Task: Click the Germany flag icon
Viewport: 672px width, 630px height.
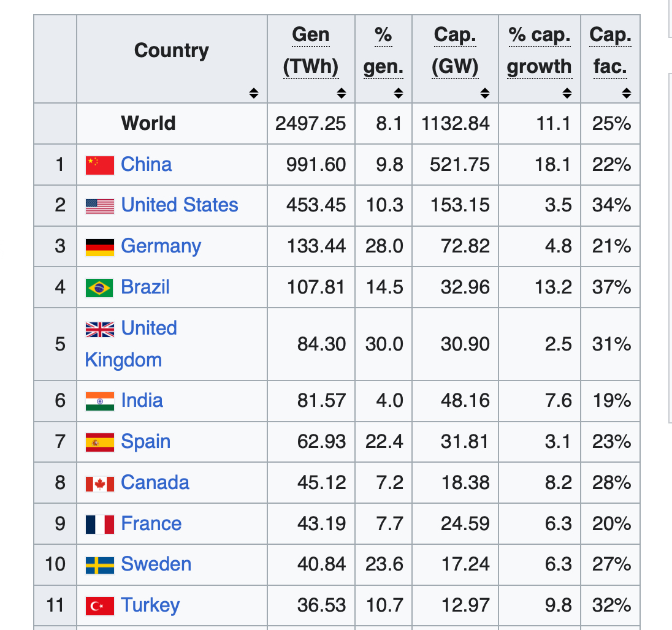Action: [x=99, y=247]
